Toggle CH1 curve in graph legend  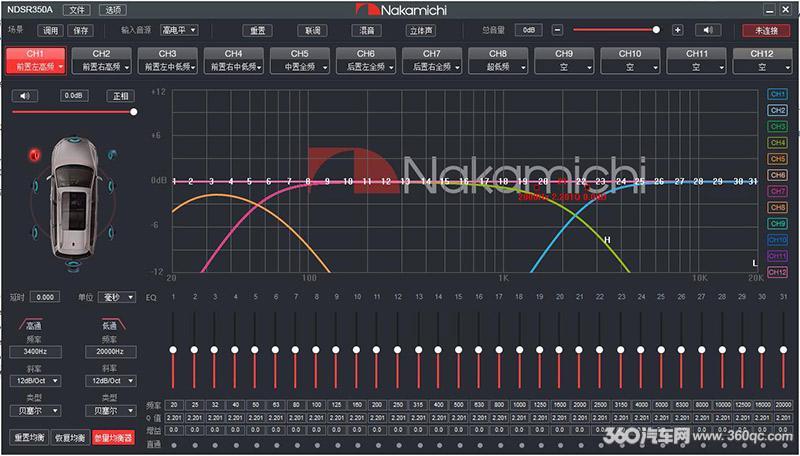pyautogui.click(x=777, y=94)
